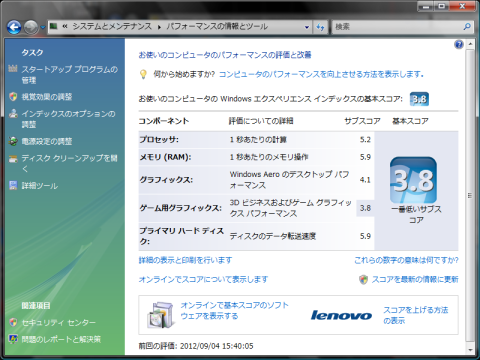Click the processor subscore 5.2

pos(365,140)
